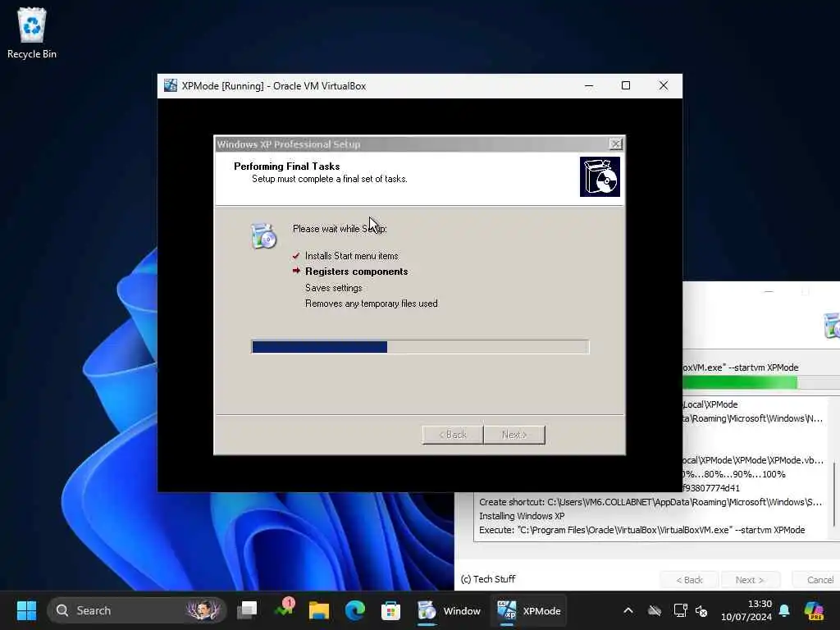Click the greyed Back button in XP Setup
Image resolution: width=840 pixels, height=630 pixels.
click(453, 435)
